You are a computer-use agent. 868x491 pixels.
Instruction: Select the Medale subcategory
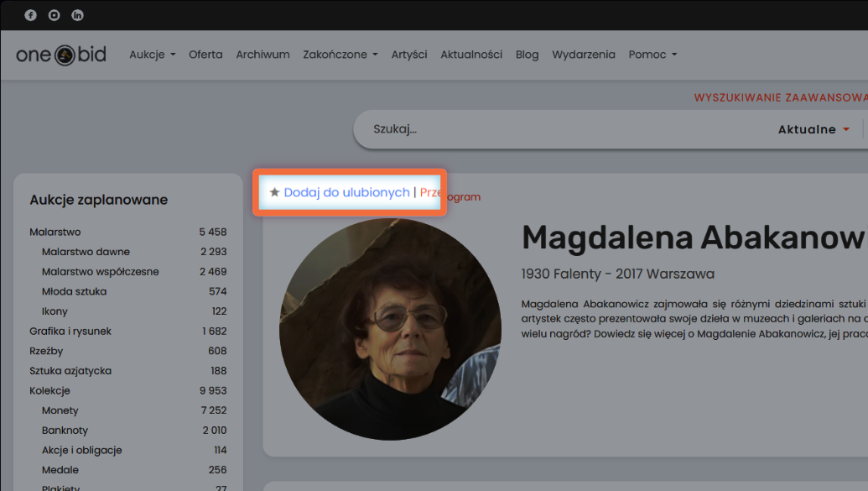[60, 470]
